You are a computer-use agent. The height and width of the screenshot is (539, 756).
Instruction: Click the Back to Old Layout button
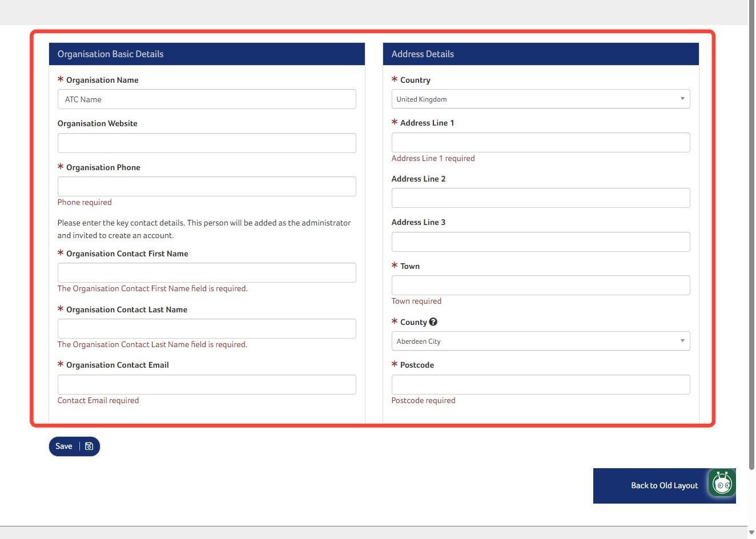pos(664,485)
